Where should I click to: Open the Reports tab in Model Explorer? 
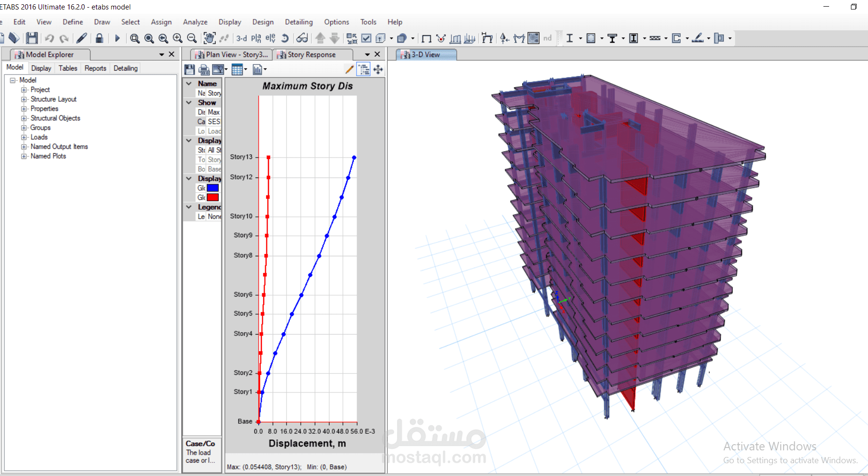coord(95,68)
